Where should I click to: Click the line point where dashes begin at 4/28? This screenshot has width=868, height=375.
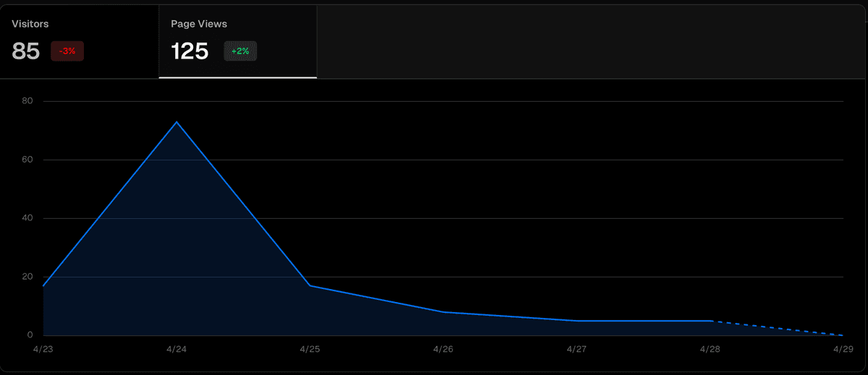710,321
